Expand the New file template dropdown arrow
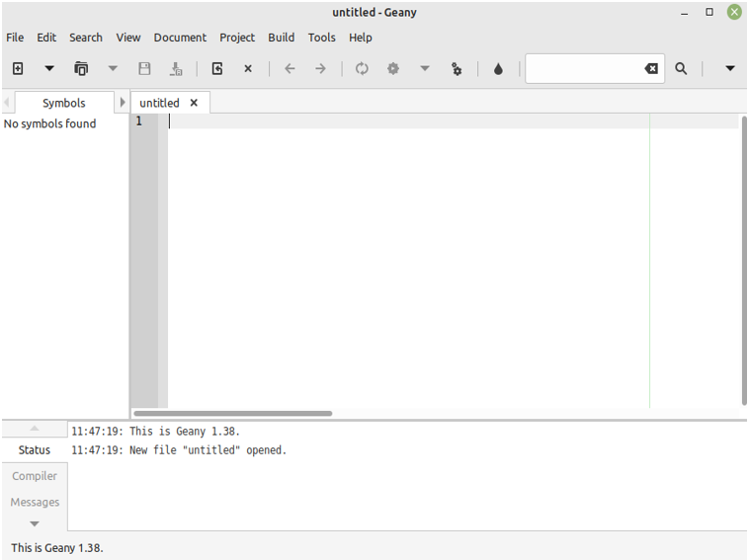The width and height of the screenshot is (749, 560). (x=49, y=69)
